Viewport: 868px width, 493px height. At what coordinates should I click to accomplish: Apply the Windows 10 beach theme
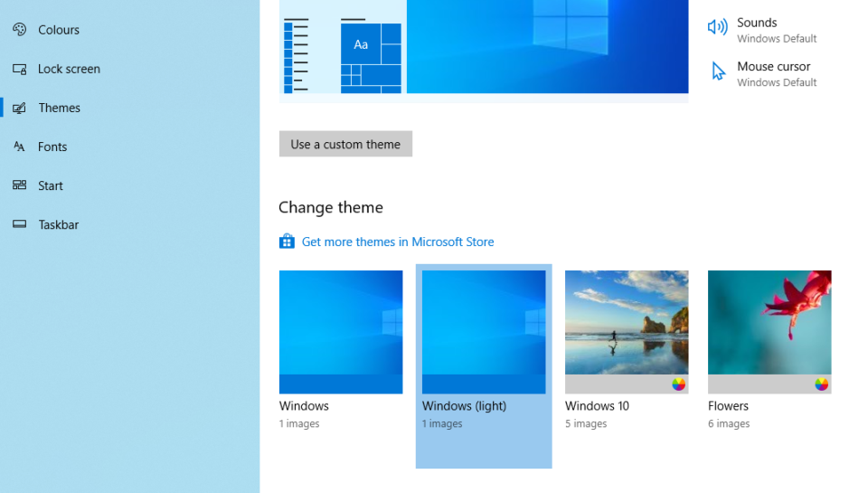click(x=627, y=332)
